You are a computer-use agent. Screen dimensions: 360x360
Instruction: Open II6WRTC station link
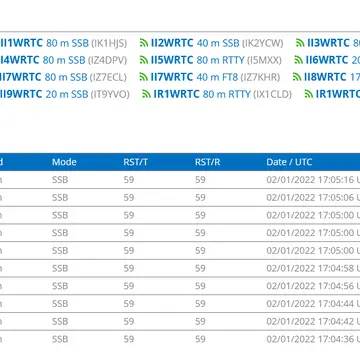pyautogui.click(x=333, y=60)
